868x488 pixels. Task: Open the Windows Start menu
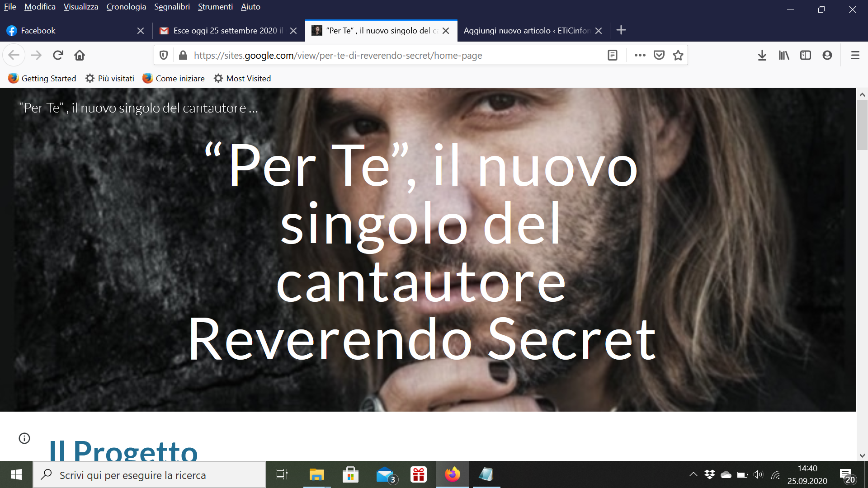point(16,474)
